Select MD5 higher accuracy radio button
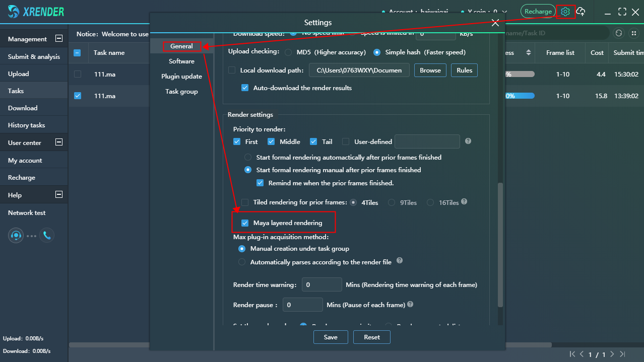The height and width of the screenshot is (362, 644). pos(288,52)
